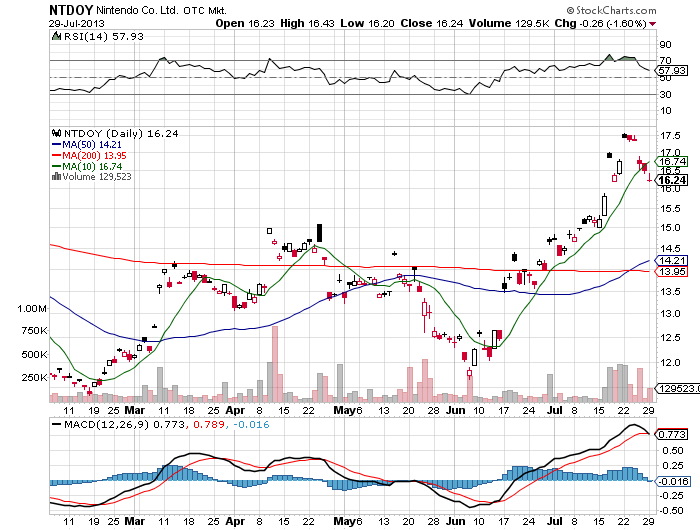The height and width of the screenshot is (530, 700).
Task: Click the '1.00M' volume axis label
Action: 32,309
